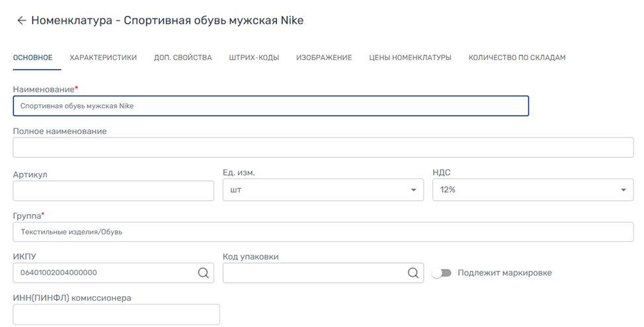
Task: Click the back arrow next to Номенклатура
Action: click(21, 20)
